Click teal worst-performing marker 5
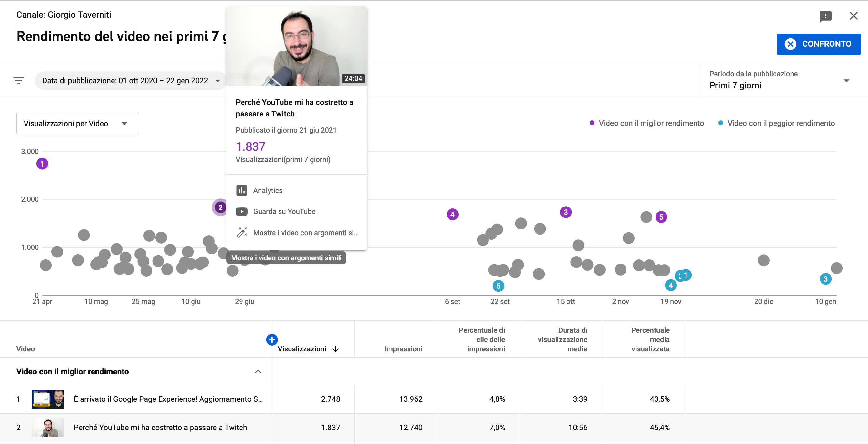 point(498,286)
